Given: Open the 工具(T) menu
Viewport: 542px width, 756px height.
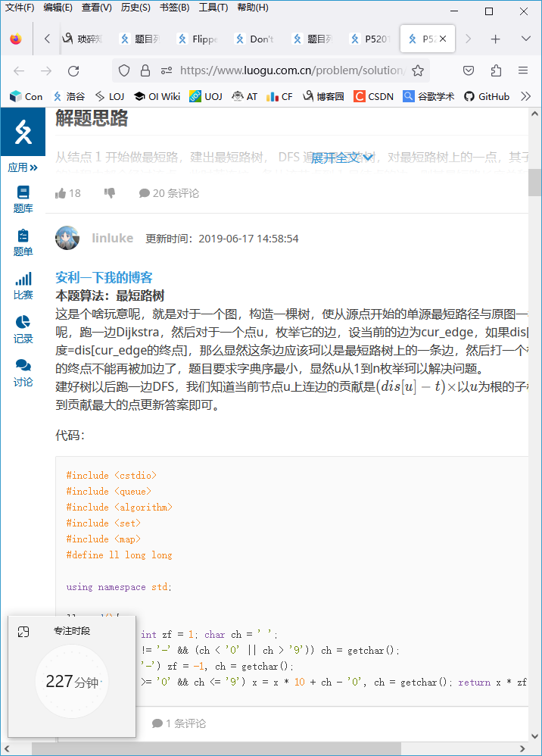Looking at the screenshot, I should pyautogui.click(x=213, y=8).
